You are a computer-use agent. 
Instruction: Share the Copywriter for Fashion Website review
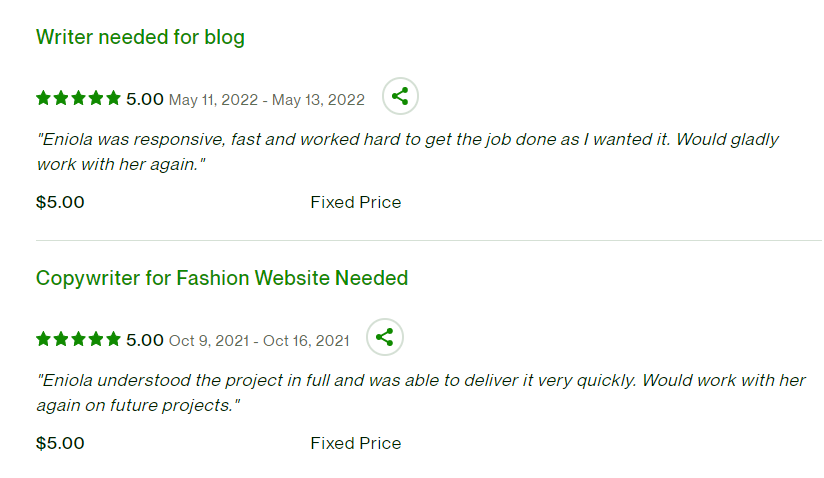[384, 337]
